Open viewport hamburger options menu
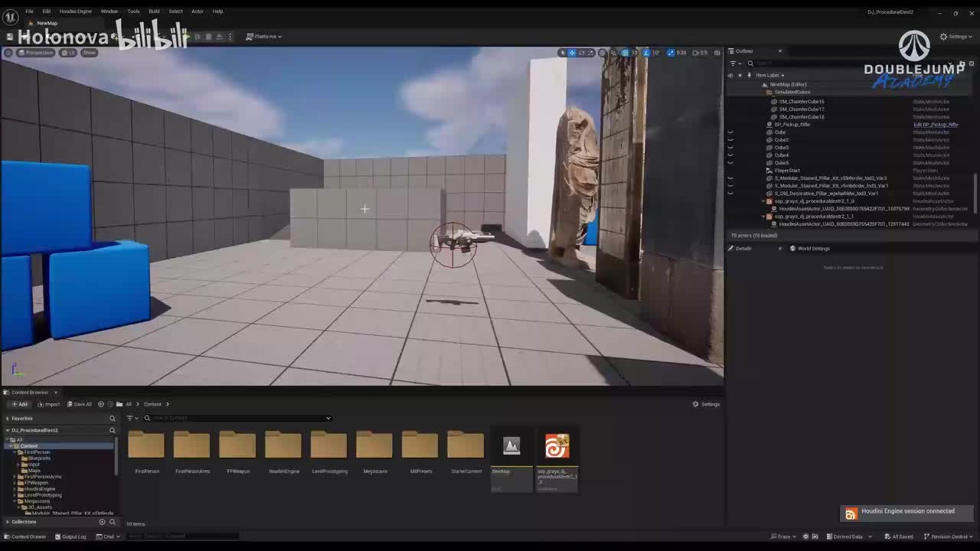This screenshot has width=980, height=551. [x=8, y=53]
